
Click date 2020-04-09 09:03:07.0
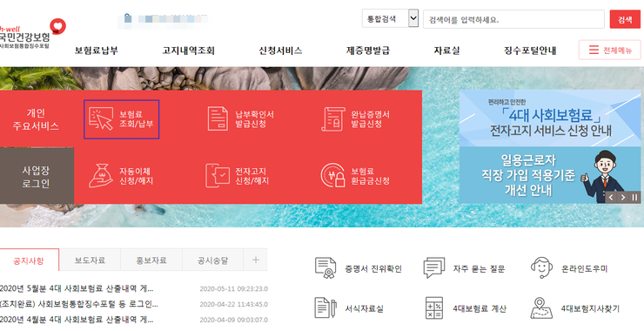(x=234, y=320)
